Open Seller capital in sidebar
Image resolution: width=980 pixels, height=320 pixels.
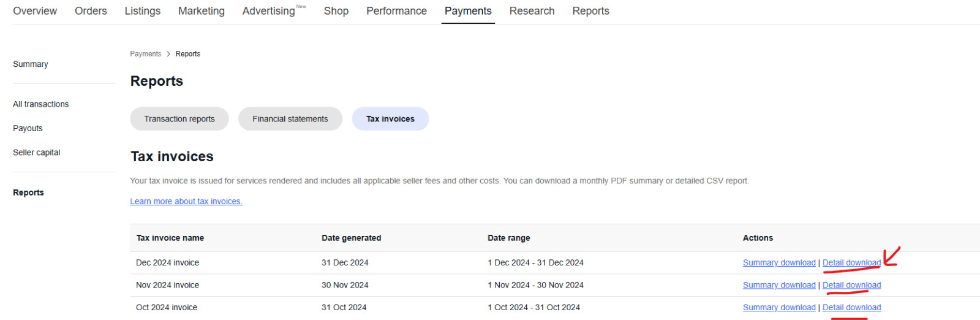tap(37, 153)
